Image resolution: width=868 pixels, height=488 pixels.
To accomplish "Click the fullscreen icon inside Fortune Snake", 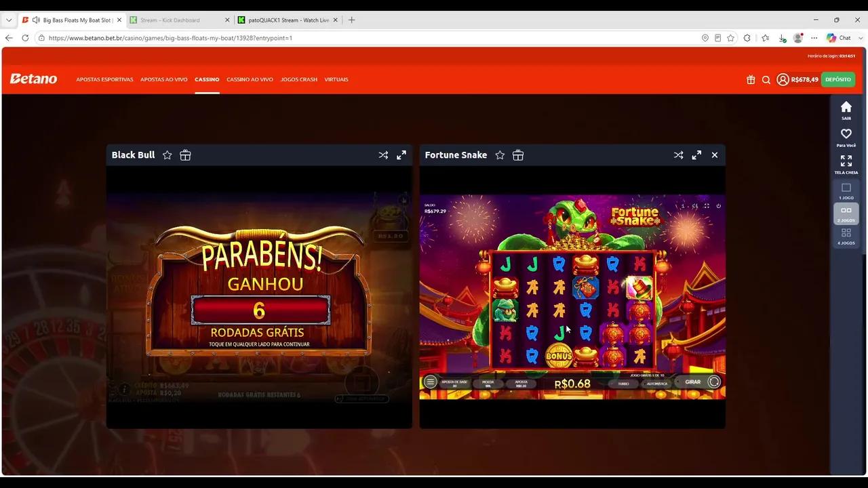I will tap(707, 205).
